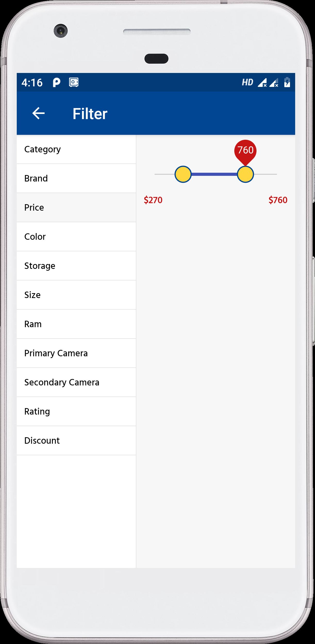Screen dimensions: 315x644
Task: Open the Discount filter option
Action: coord(76,441)
